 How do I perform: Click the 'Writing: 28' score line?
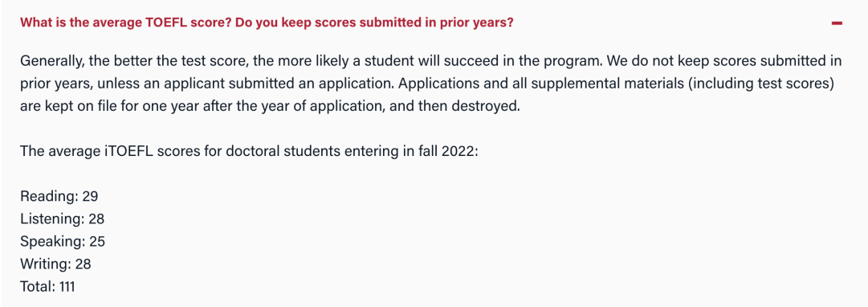pos(55,264)
